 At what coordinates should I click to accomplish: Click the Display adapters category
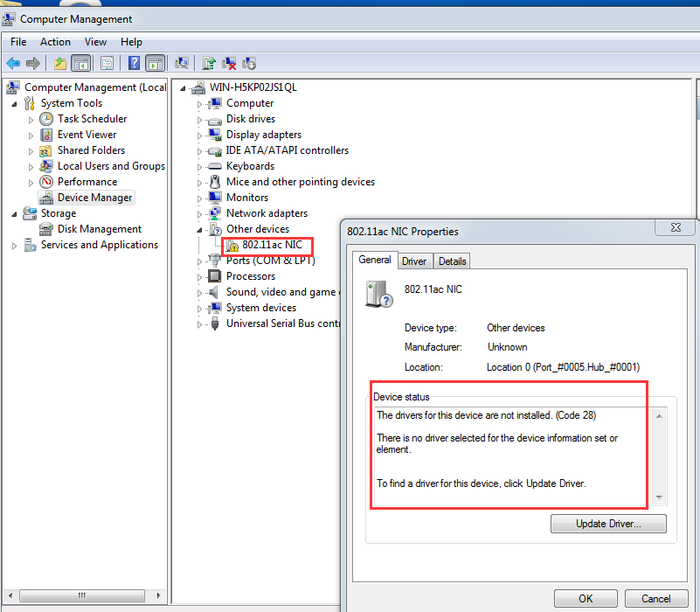click(x=263, y=135)
